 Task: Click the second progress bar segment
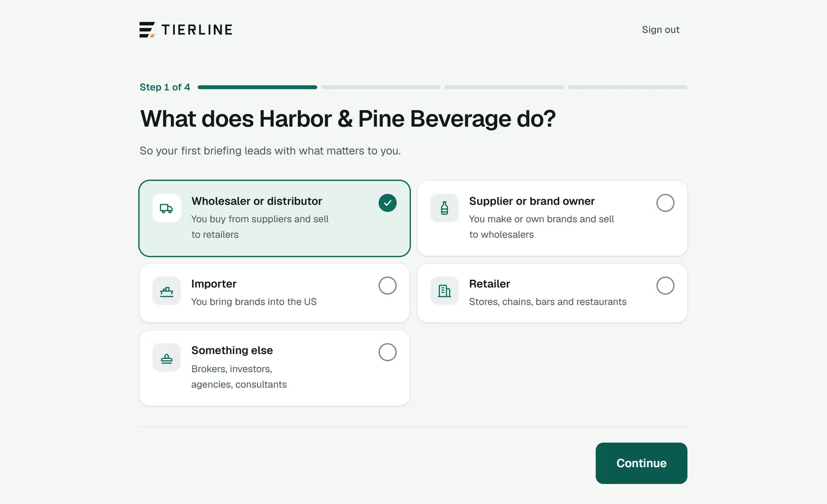coord(381,87)
